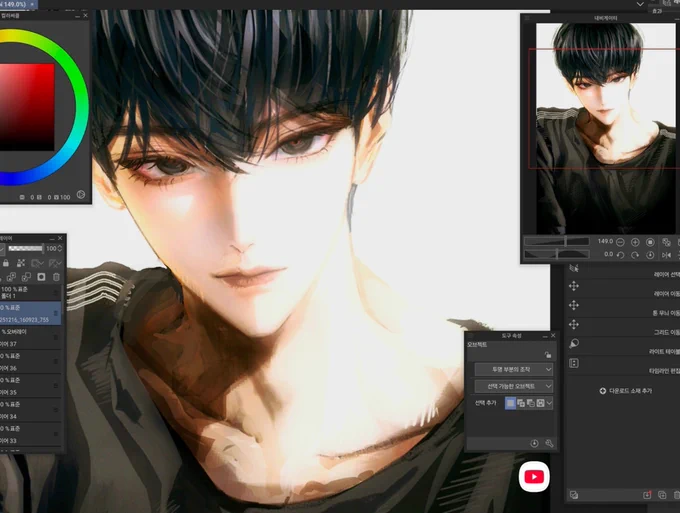Click the layer mask icon
The width and height of the screenshot is (680, 513).
pyautogui.click(x=41, y=277)
